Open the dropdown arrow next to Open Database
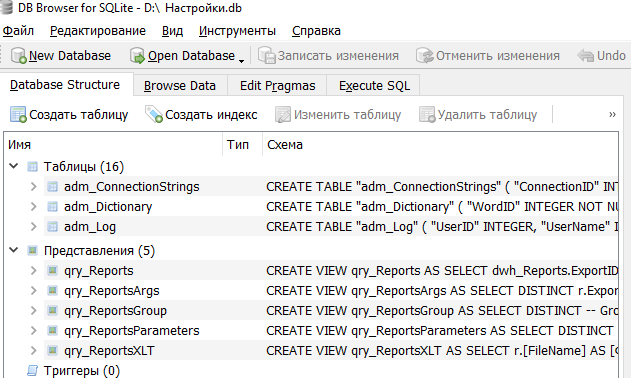Viewport: 631px width, 378px height. click(x=241, y=61)
